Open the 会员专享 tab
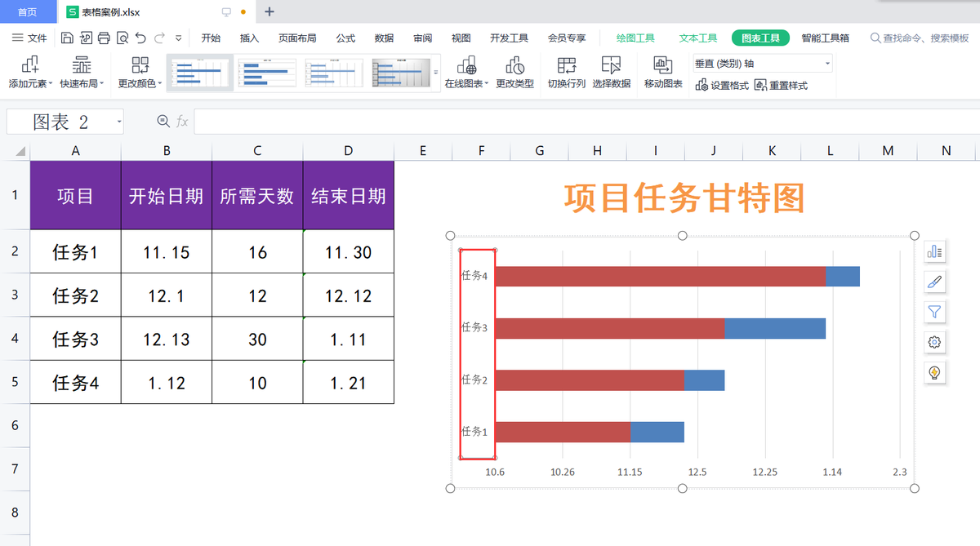The width and height of the screenshot is (980, 546). pos(567,38)
